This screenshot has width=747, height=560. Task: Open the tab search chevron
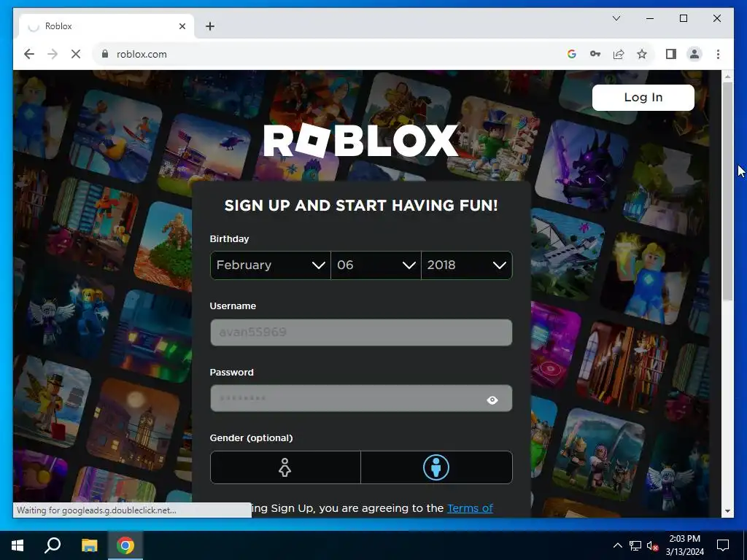click(x=616, y=18)
